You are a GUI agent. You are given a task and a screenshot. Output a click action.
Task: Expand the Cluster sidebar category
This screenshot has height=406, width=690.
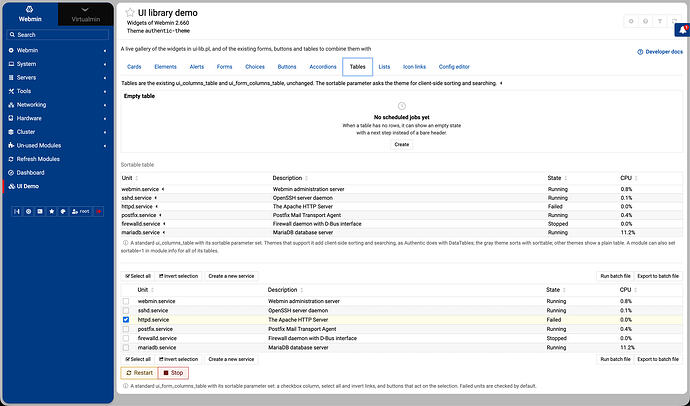click(58, 132)
